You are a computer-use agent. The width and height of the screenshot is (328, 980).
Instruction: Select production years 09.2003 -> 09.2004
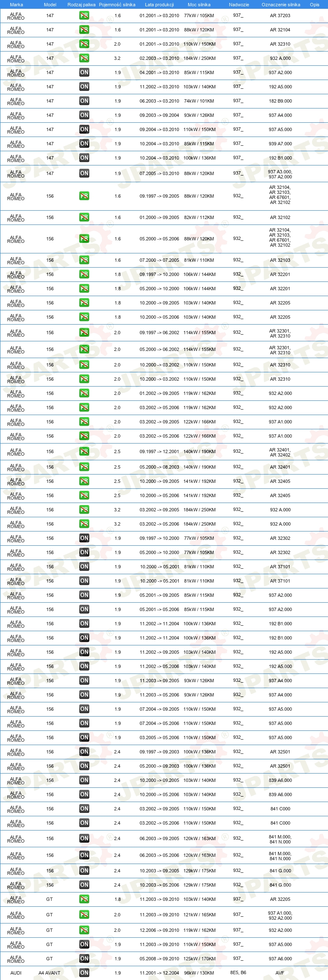point(159,115)
